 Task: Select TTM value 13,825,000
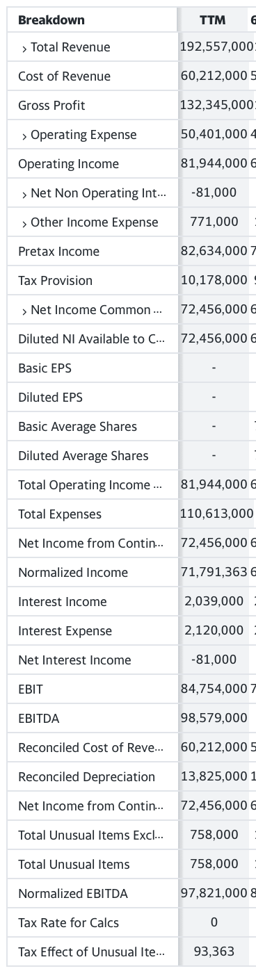click(214, 777)
